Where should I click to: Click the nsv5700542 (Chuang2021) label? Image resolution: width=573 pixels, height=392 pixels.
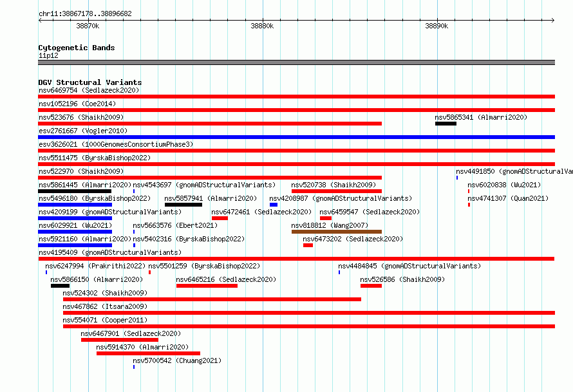point(177,360)
